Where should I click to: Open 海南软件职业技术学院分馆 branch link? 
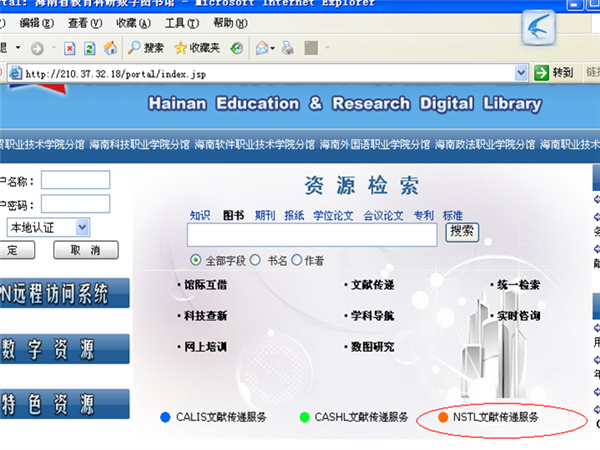pyautogui.click(x=254, y=145)
